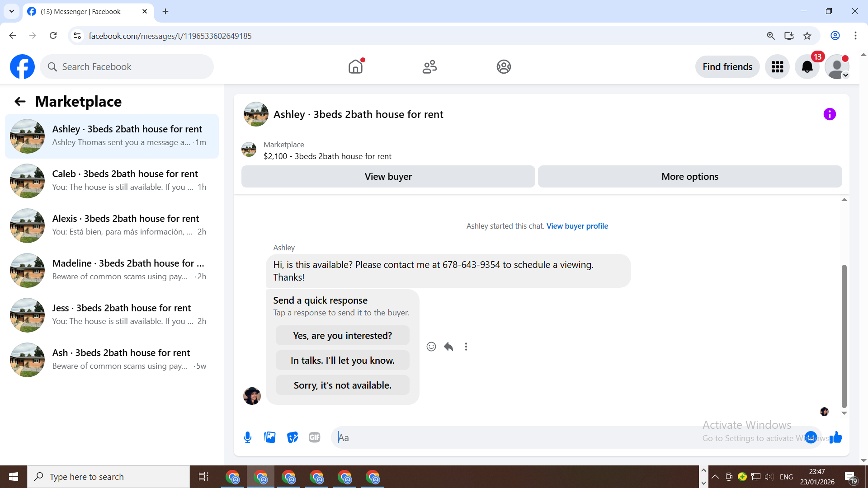Open the GIF picker icon
The image size is (868, 488).
pos(315,437)
